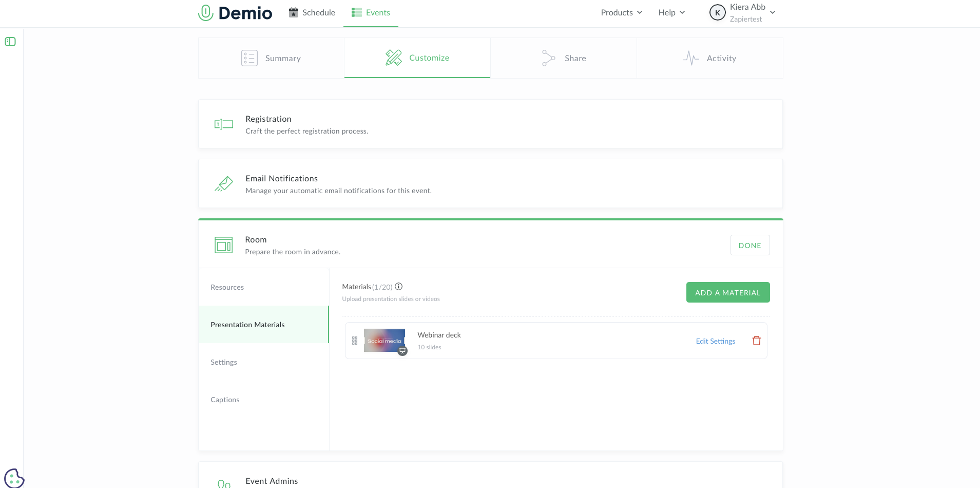This screenshot has width=980, height=488.
Task: Expand the Email Notifications section
Action: click(491, 183)
